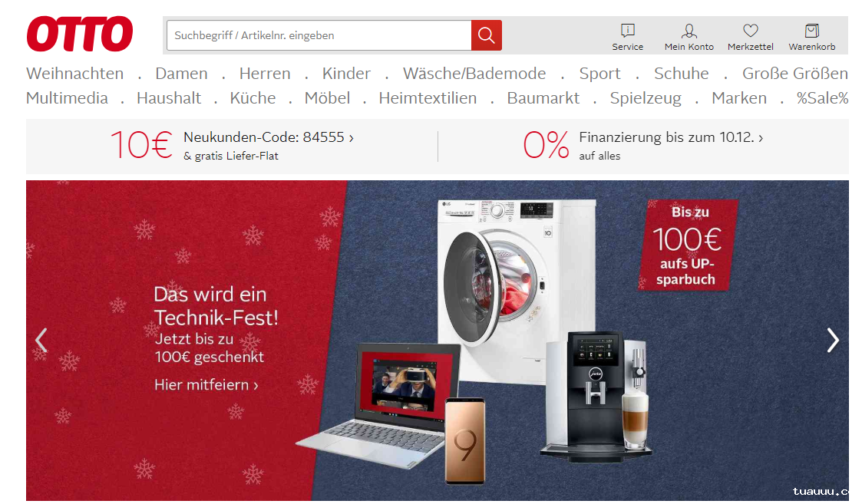862x504 pixels.
Task: Click the Hier mitfeiern link
Action: point(206,385)
